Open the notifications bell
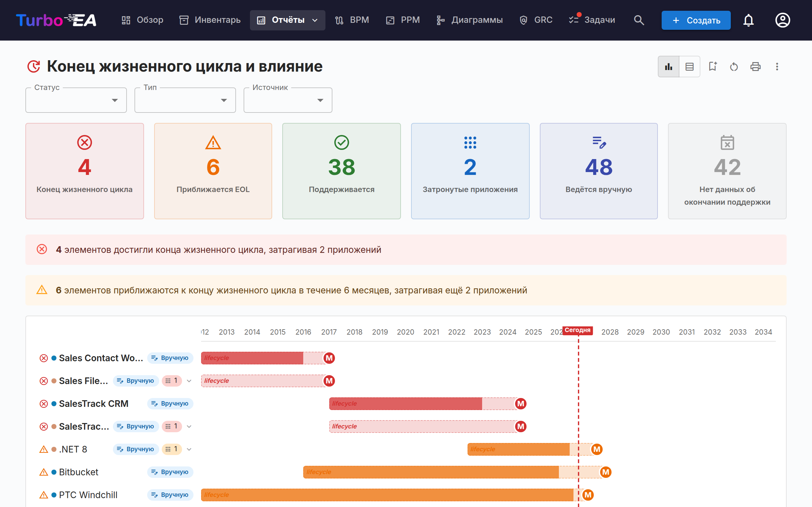This screenshot has height=507, width=812. click(749, 20)
